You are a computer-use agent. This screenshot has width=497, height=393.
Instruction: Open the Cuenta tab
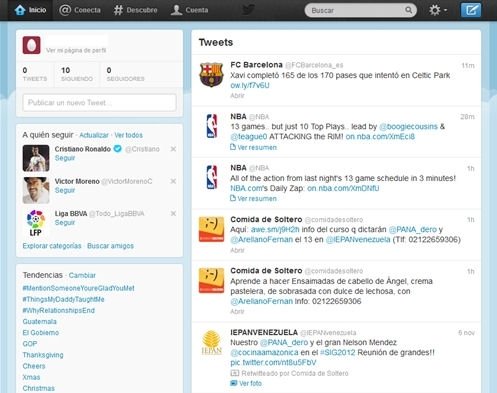[x=189, y=10]
